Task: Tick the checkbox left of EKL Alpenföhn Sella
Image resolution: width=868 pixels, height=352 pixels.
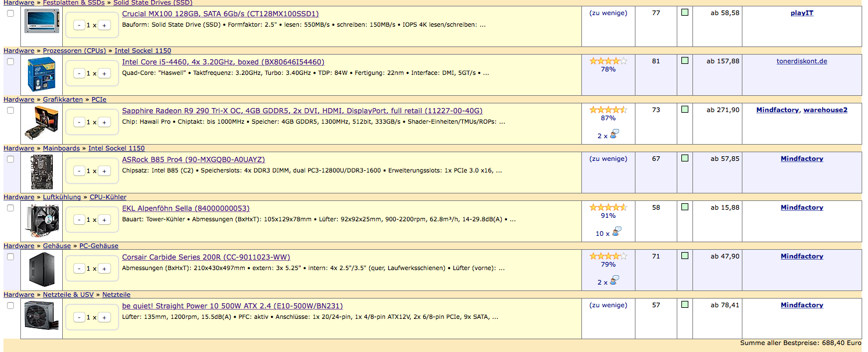Action: tap(10, 208)
